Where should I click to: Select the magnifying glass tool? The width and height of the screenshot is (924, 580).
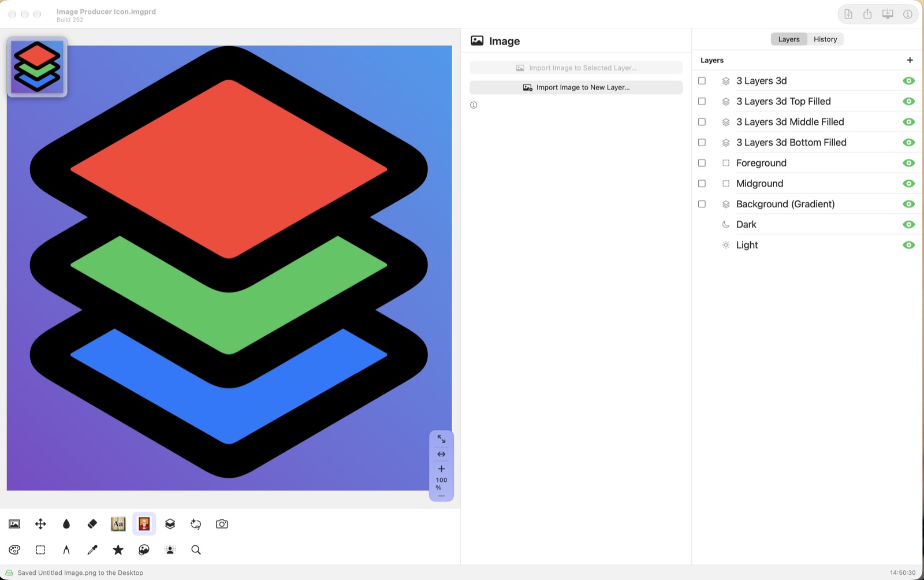196,550
